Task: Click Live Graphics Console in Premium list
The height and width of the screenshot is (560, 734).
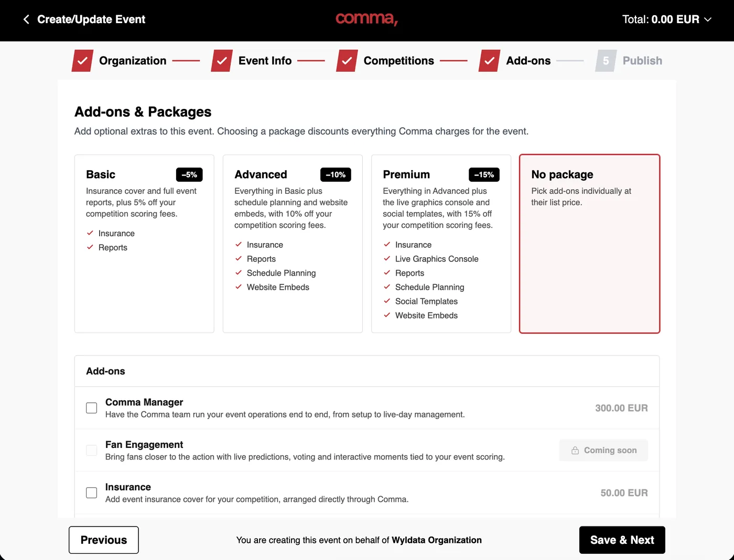Action: coord(437,259)
